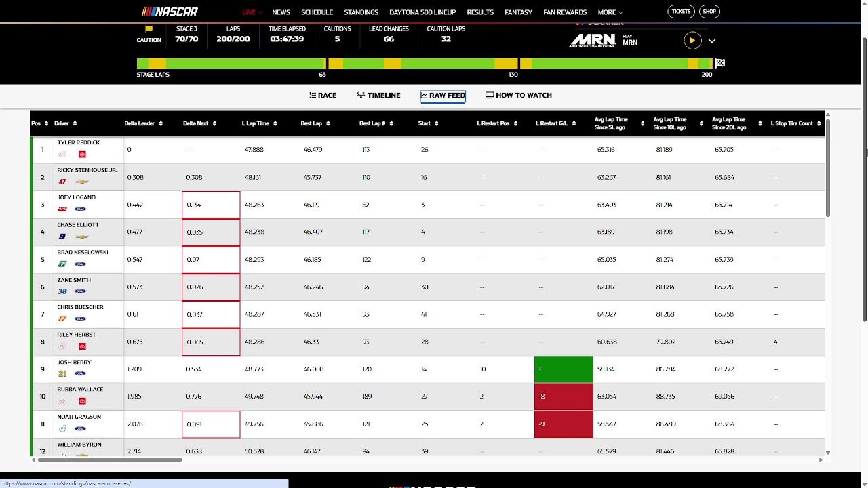Click Chris Buescher's car number 17 icon
The width and height of the screenshot is (868, 488).
[x=62, y=319]
